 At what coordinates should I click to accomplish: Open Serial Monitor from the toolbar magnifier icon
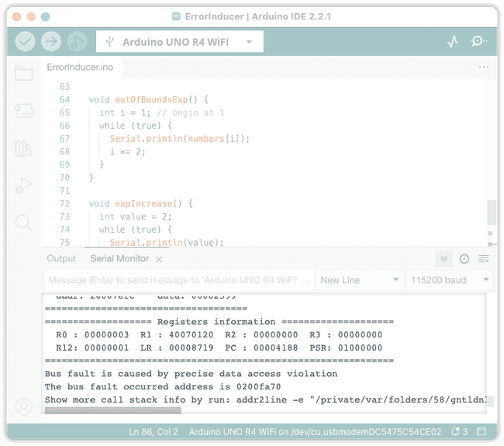(478, 41)
